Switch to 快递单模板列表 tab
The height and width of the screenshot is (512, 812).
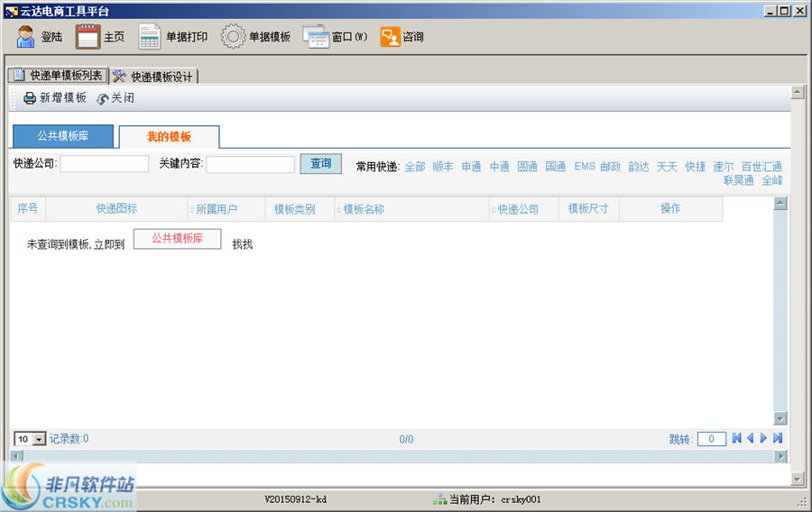(x=58, y=76)
